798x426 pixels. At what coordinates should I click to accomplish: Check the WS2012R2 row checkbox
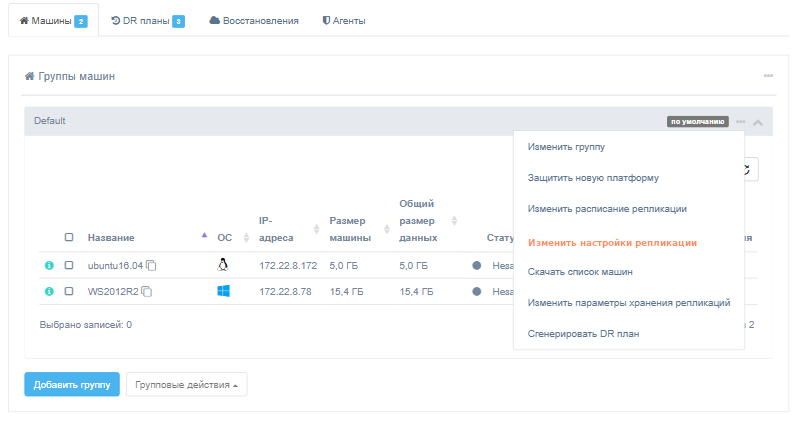point(69,292)
